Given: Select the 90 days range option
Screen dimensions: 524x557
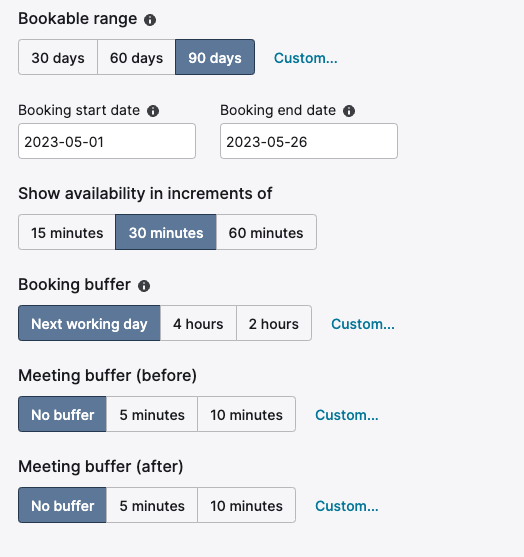Looking at the screenshot, I should (x=215, y=57).
